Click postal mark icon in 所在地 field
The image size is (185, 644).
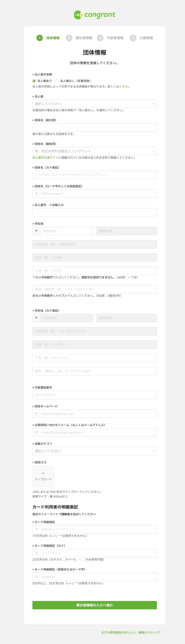(36, 231)
